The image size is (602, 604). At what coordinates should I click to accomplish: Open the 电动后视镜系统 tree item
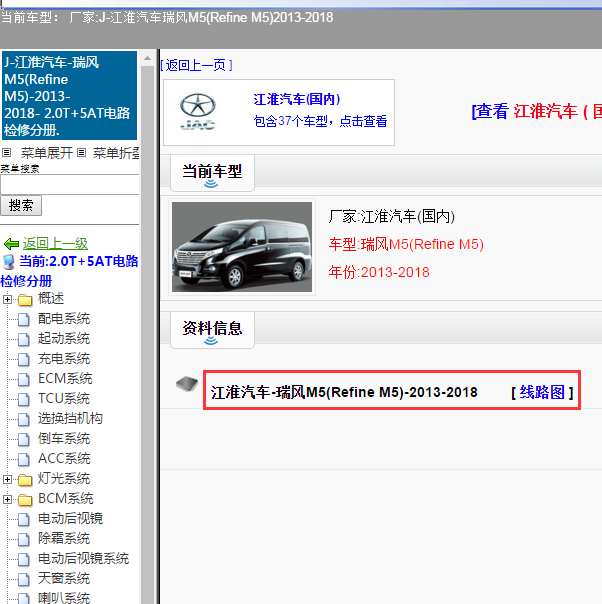pos(84,559)
